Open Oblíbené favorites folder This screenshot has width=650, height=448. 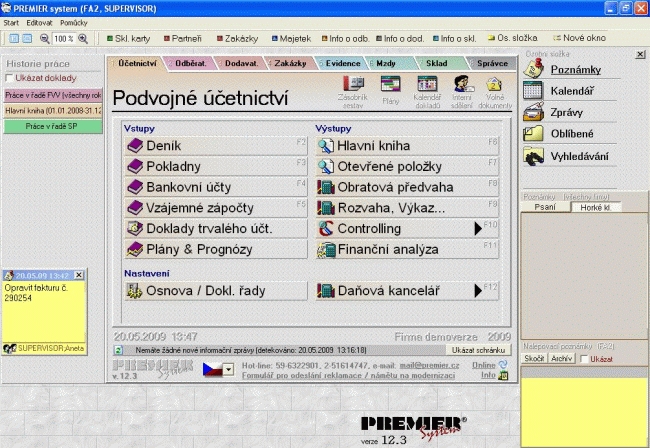570,134
